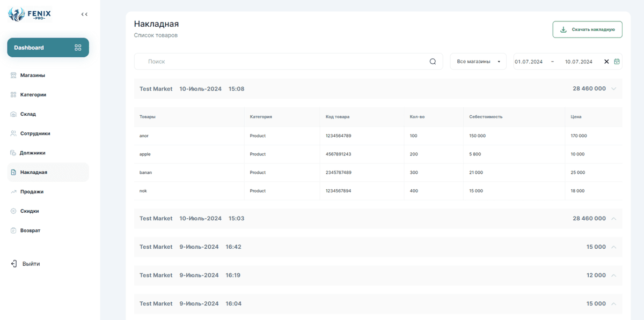Image resolution: width=644 pixels, height=320 pixels.
Task: Collapse the sidebar with double-chevron icon
Action: [x=84, y=14]
